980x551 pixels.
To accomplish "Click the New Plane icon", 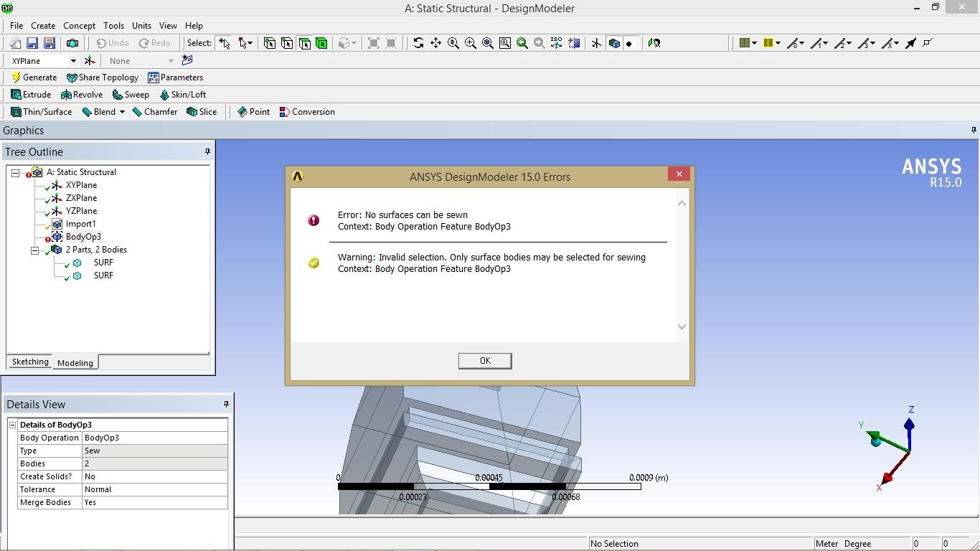I will pyautogui.click(x=90, y=61).
